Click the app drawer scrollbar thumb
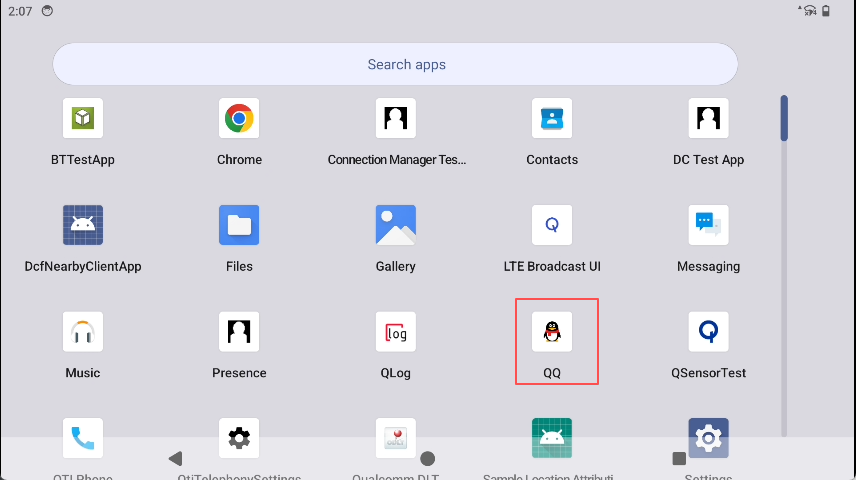 pos(784,118)
